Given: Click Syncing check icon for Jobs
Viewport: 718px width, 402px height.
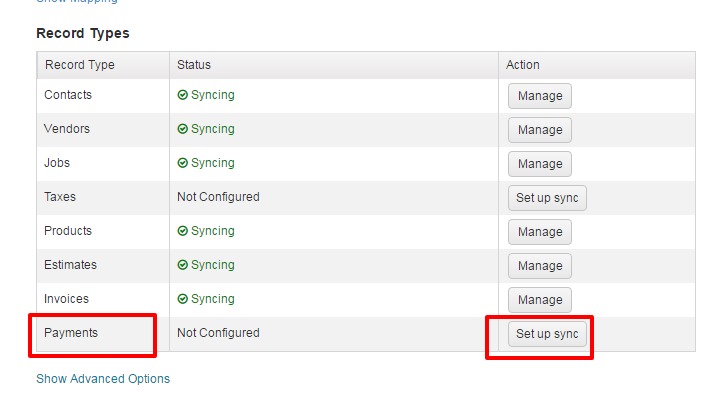Looking at the screenshot, I should (182, 163).
